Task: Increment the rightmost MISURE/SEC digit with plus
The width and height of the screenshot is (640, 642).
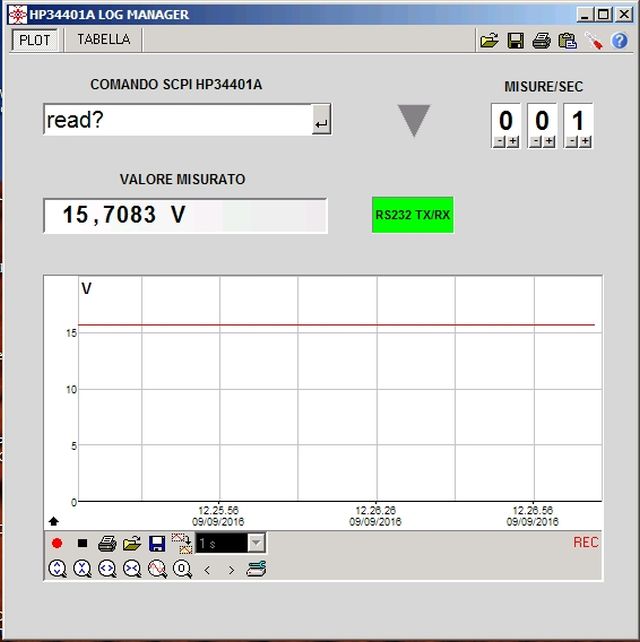Action: pos(585,142)
